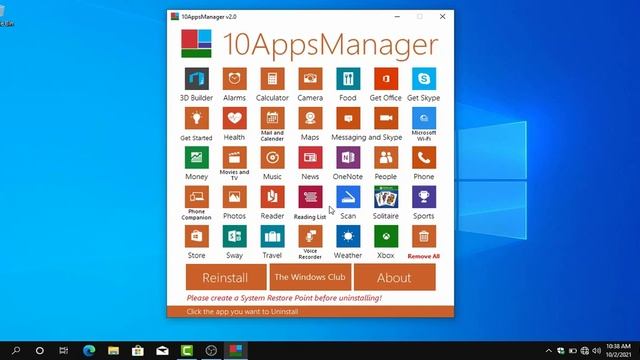
Task: Click the Skype video camera icon
Action: [x=386, y=118]
